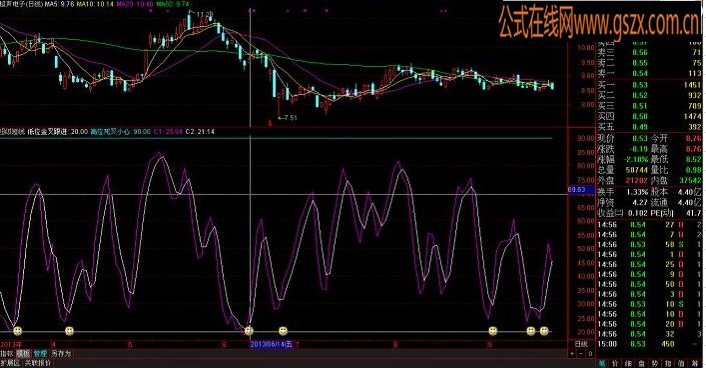Viewport: 706px width, 368px height.
Task: Switch to the 价 tab in quote panel
Action: pos(615,363)
